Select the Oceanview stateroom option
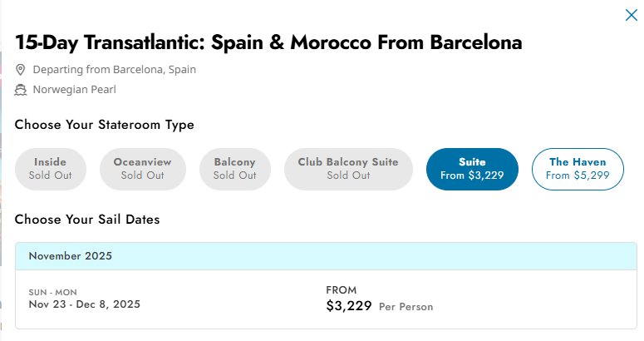Viewport: 644px width, 341px height. point(143,169)
